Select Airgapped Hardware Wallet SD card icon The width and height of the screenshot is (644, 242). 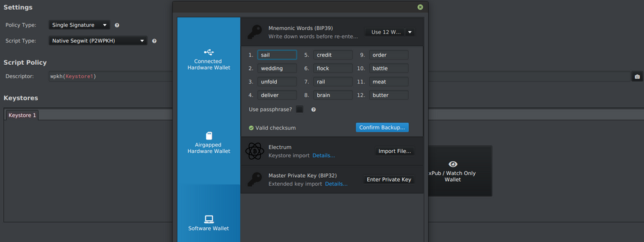[209, 136]
